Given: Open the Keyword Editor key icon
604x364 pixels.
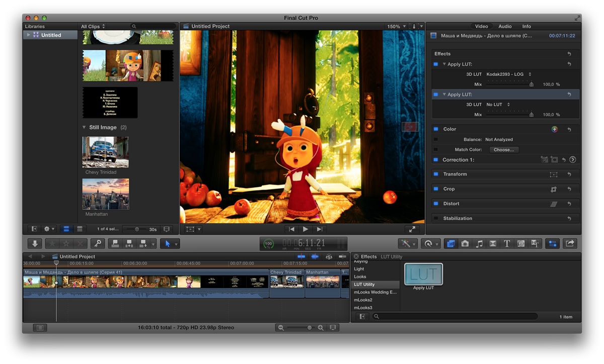Looking at the screenshot, I should pos(97,243).
